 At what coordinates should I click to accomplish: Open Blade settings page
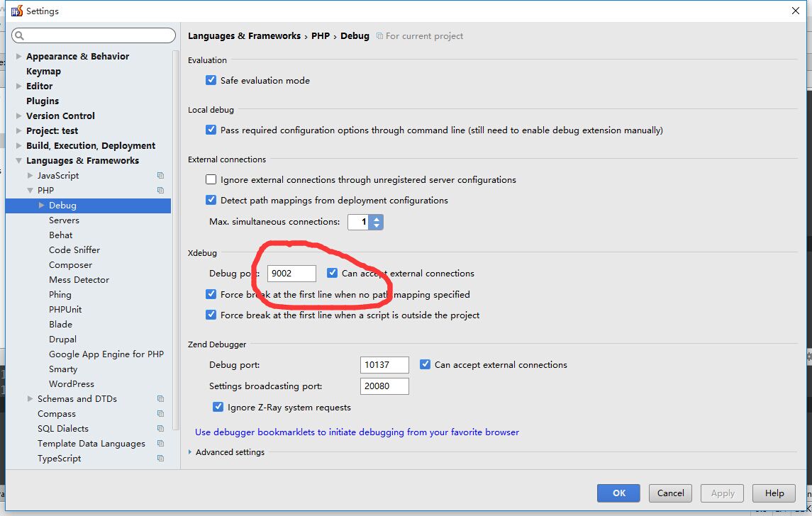point(60,325)
